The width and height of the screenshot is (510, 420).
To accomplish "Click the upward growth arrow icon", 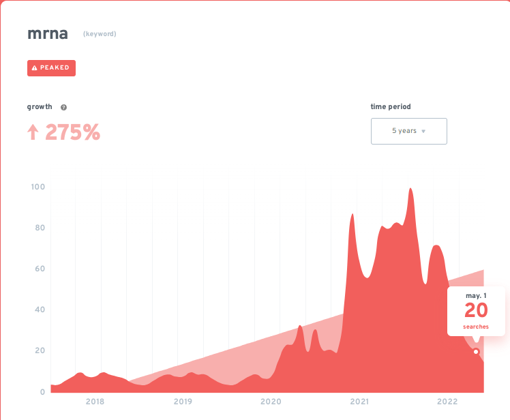I will [x=33, y=132].
